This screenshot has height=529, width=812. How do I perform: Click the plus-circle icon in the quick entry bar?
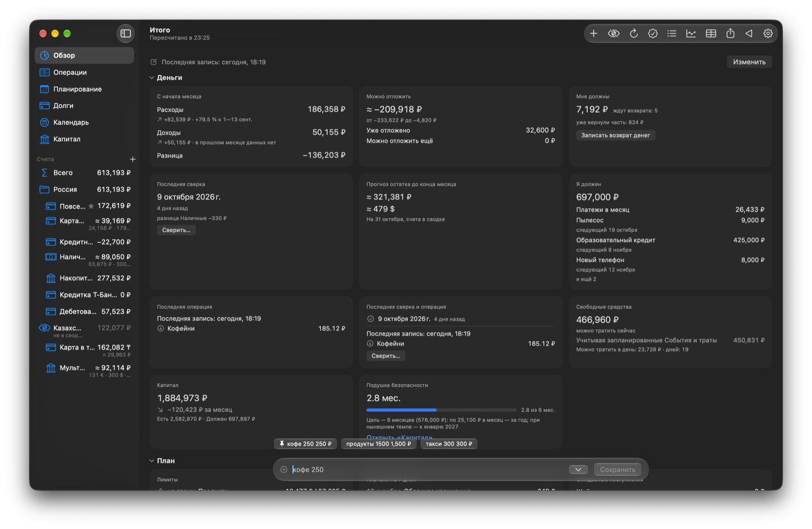[284, 469]
